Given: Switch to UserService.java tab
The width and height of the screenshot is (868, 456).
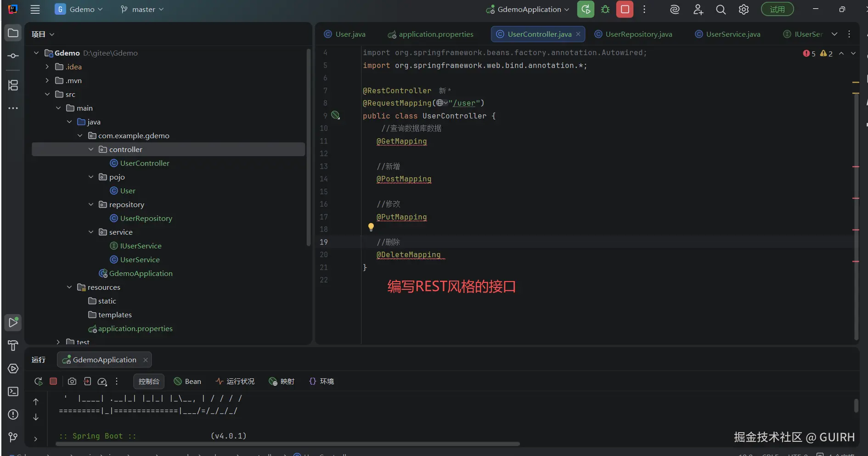Looking at the screenshot, I should click(x=728, y=34).
